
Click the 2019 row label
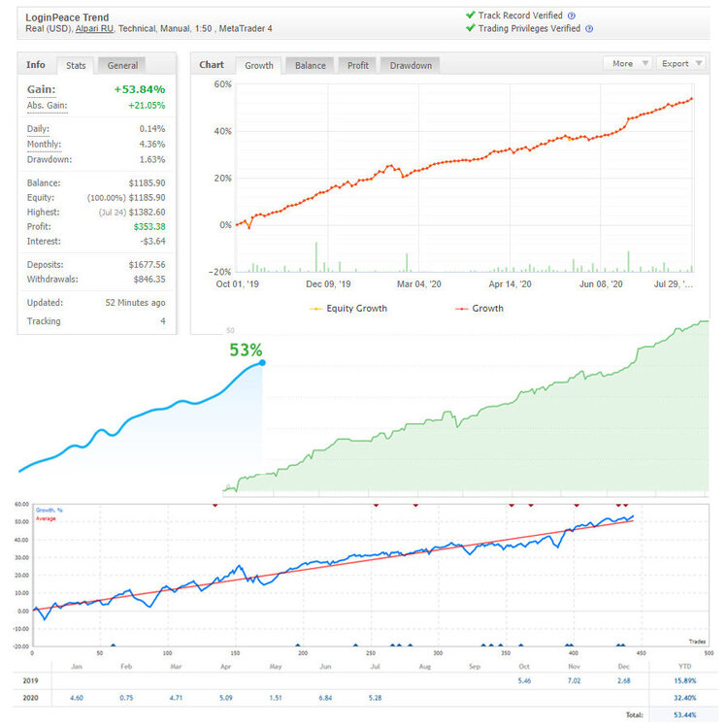[31, 681]
